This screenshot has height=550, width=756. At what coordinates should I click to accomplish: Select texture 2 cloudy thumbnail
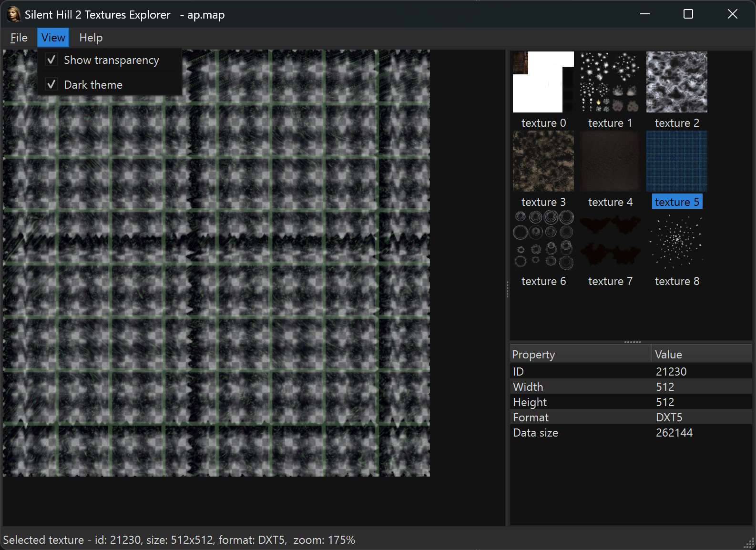pos(677,82)
